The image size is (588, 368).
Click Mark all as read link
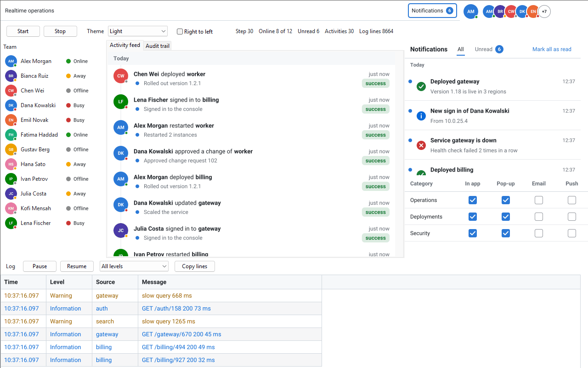click(x=552, y=49)
